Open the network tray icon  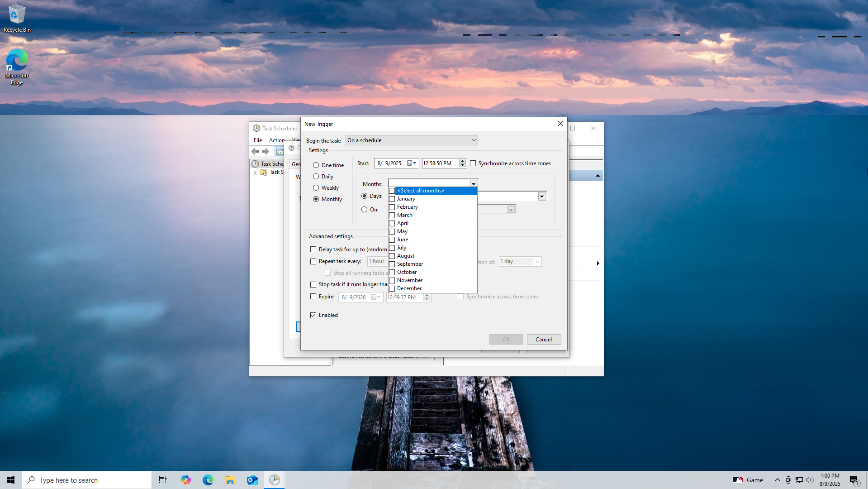coord(799,480)
